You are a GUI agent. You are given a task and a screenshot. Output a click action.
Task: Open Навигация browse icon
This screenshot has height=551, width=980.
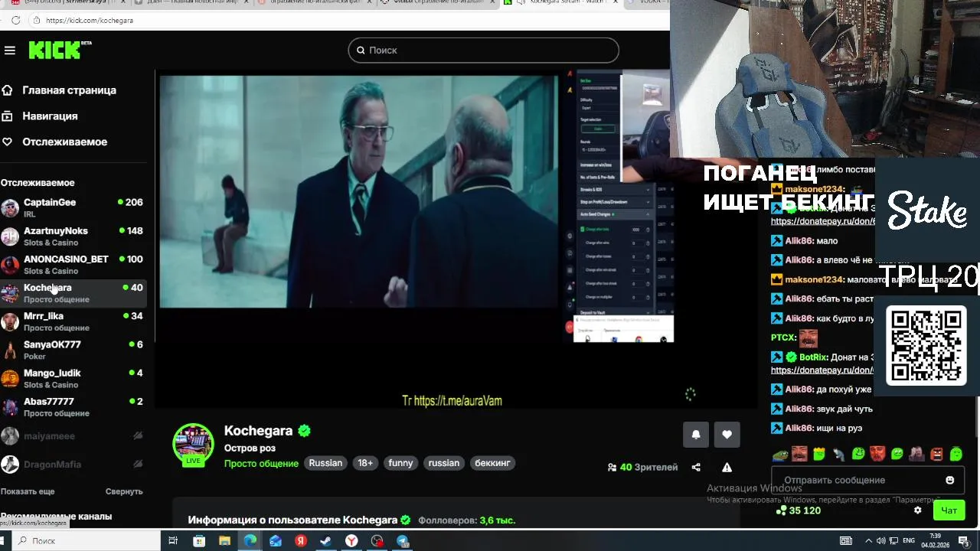tap(7, 116)
